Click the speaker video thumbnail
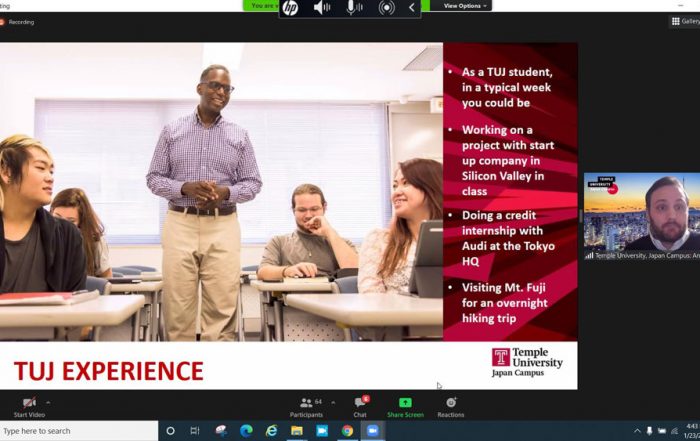This screenshot has width=700, height=441. point(642,212)
